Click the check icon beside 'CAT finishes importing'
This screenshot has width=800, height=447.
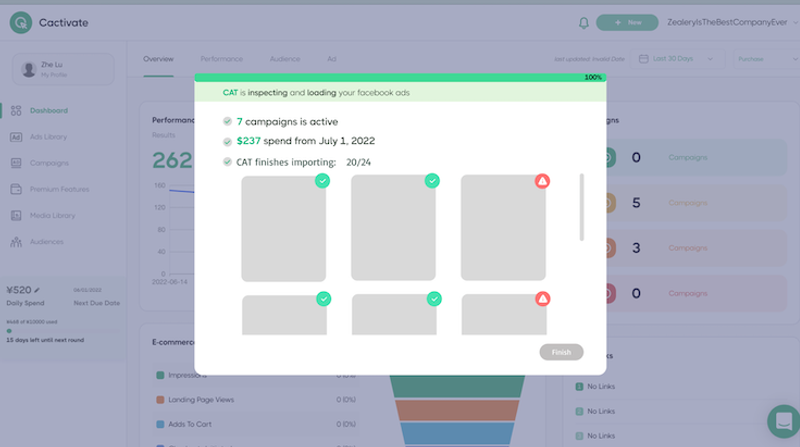[x=228, y=162]
